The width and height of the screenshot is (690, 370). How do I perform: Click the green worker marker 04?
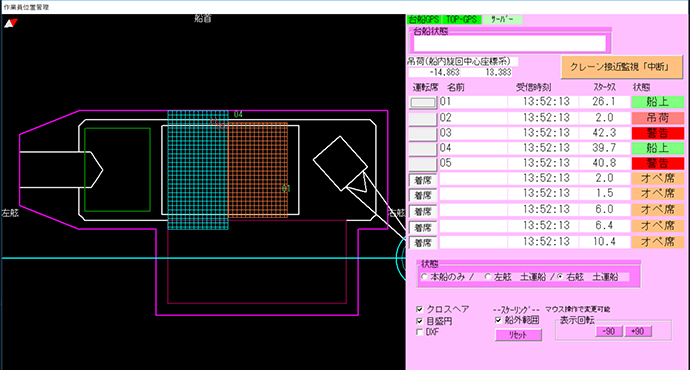pyautogui.click(x=238, y=114)
